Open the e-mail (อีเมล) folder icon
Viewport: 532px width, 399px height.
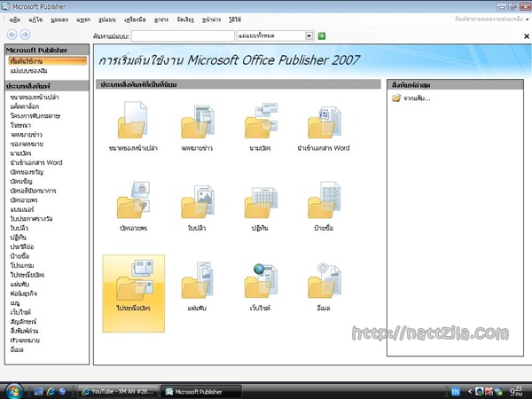coord(324,280)
